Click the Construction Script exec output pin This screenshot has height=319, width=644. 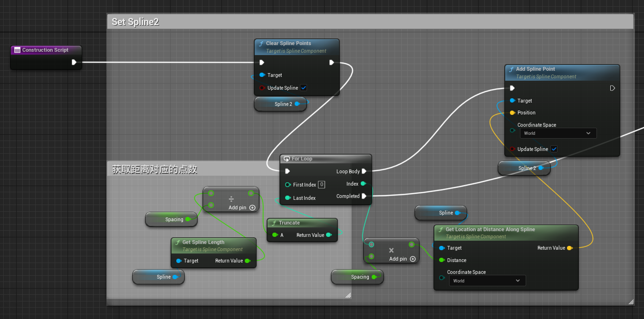(74, 62)
